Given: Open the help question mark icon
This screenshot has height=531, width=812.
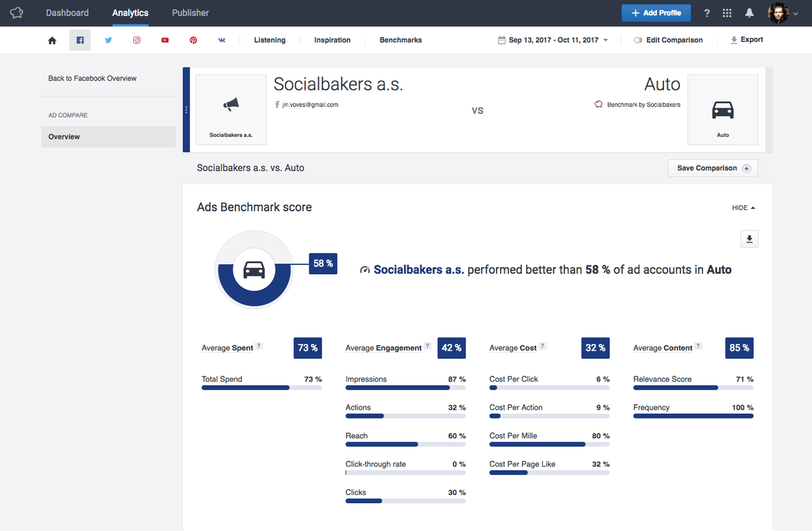Looking at the screenshot, I should (x=707, y=13).
